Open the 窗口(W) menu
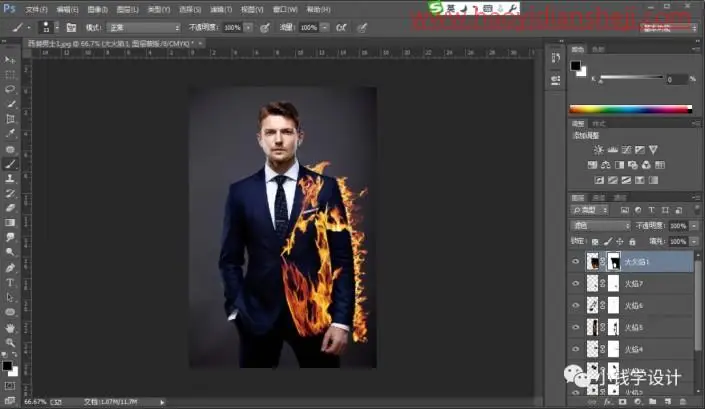The height and width of the screenshot is (409, 705). coord(285,9)
